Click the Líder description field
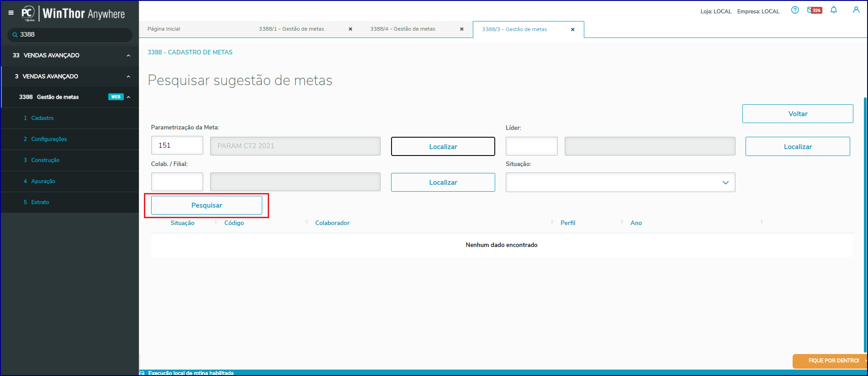 [650, 146]
